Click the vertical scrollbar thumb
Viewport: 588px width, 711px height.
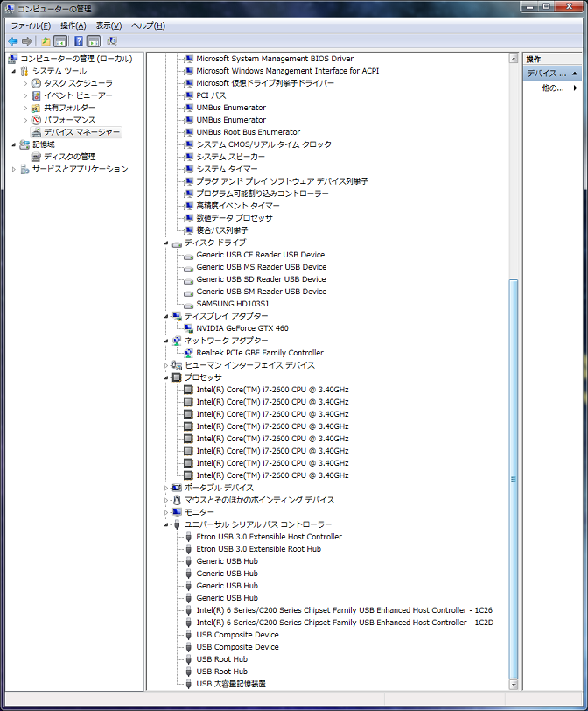pos(514,480)
